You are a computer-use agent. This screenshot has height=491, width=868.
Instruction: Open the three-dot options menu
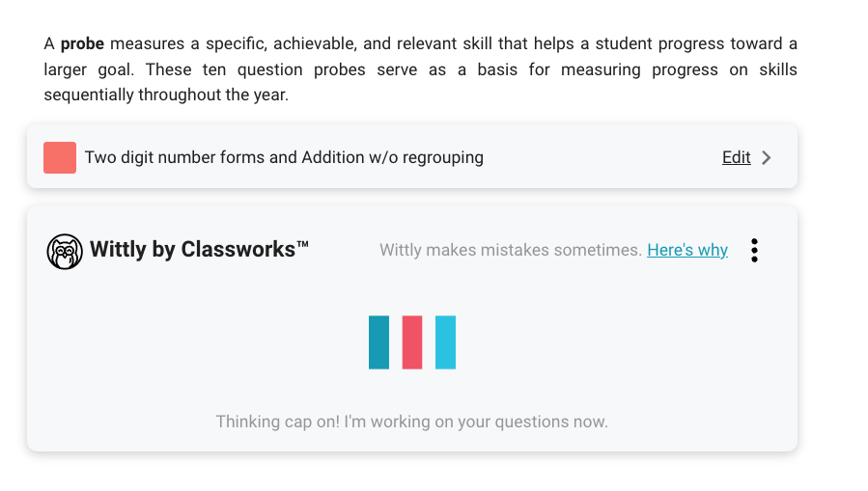754,251
